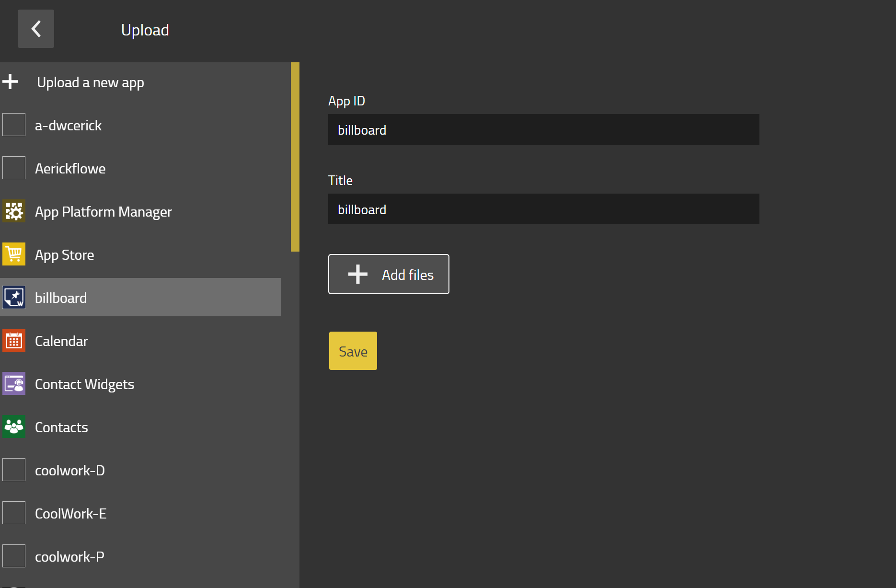Click the App Store shopping cart icon

click(x=14, y=254)
